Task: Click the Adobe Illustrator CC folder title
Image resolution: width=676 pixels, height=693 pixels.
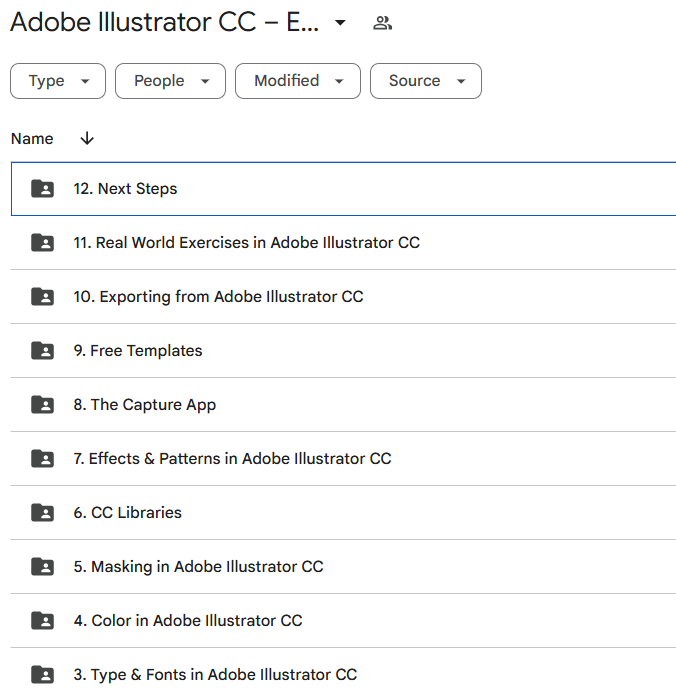Action: click(164, 22)
